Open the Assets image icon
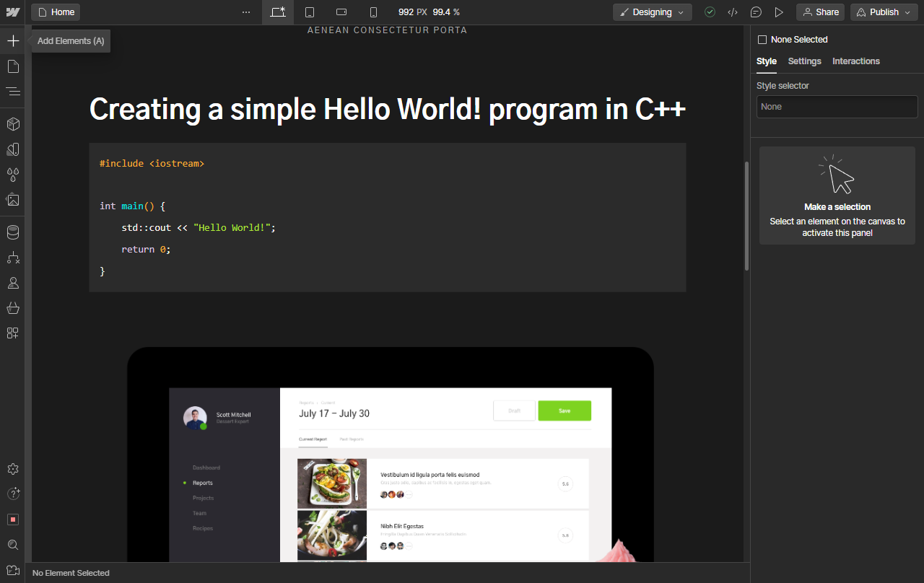 pyautogui.click(x=13, y=200)
